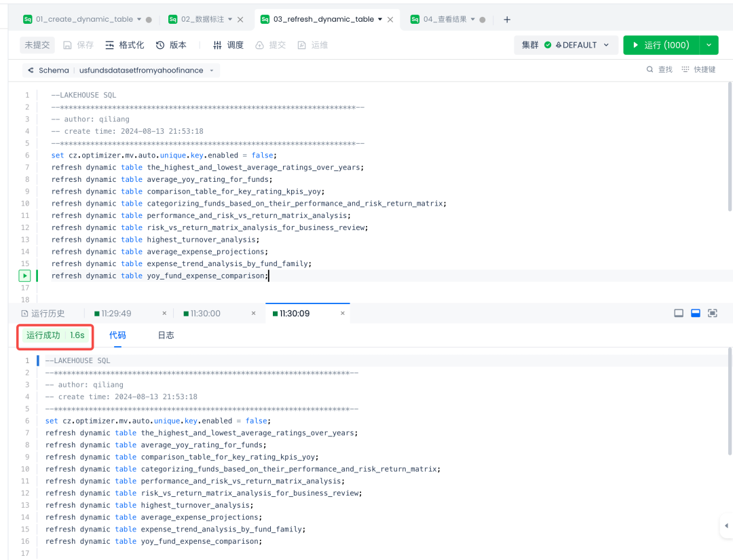Open 调度 scheduling settings
Image resolution: width=733 pixels, height=560 pixels.
click(228, 45)
